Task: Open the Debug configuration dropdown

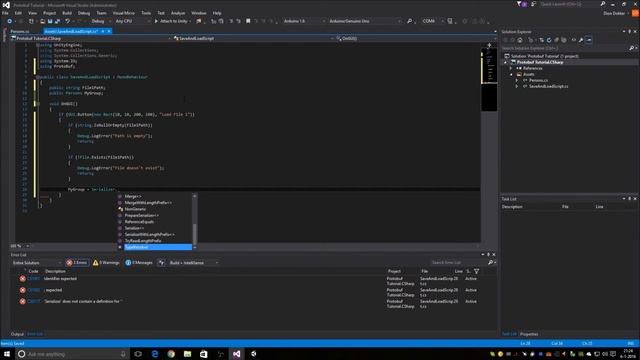Action: [x=100, y=21]
